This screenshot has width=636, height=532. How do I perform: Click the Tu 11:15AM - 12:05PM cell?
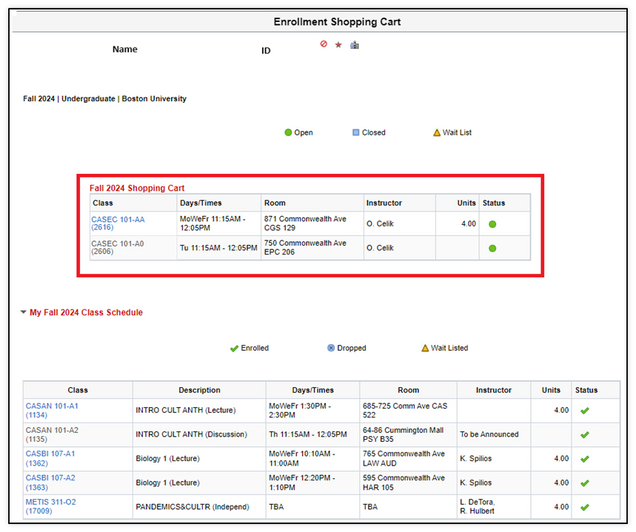(219, 248)
